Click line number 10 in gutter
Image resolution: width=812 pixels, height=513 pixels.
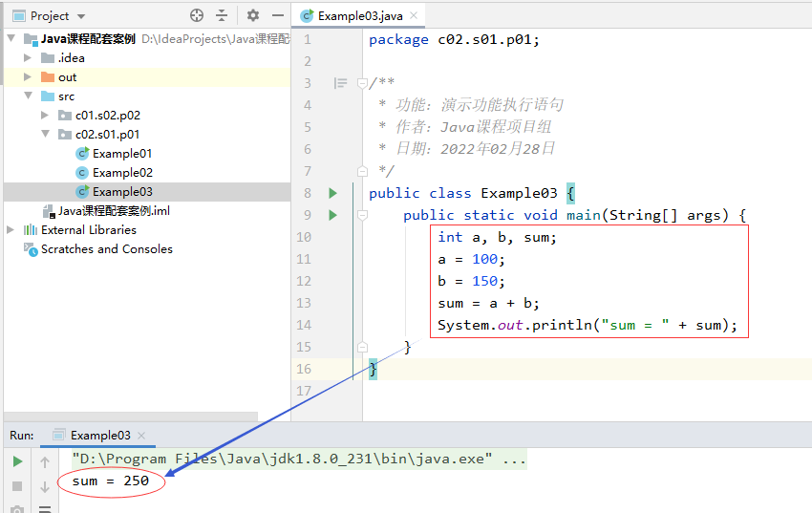coord(304,237)
